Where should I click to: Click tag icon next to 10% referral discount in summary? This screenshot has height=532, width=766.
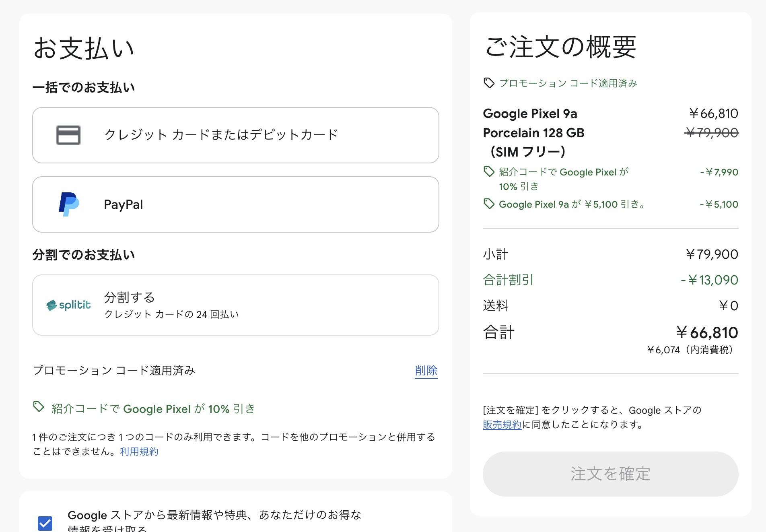489,172
